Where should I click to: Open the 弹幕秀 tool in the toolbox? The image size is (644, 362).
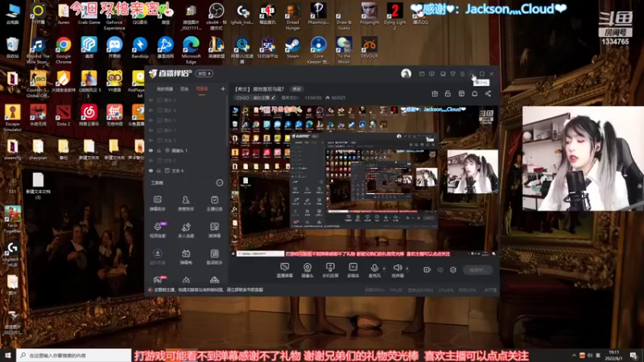point(186,257)
